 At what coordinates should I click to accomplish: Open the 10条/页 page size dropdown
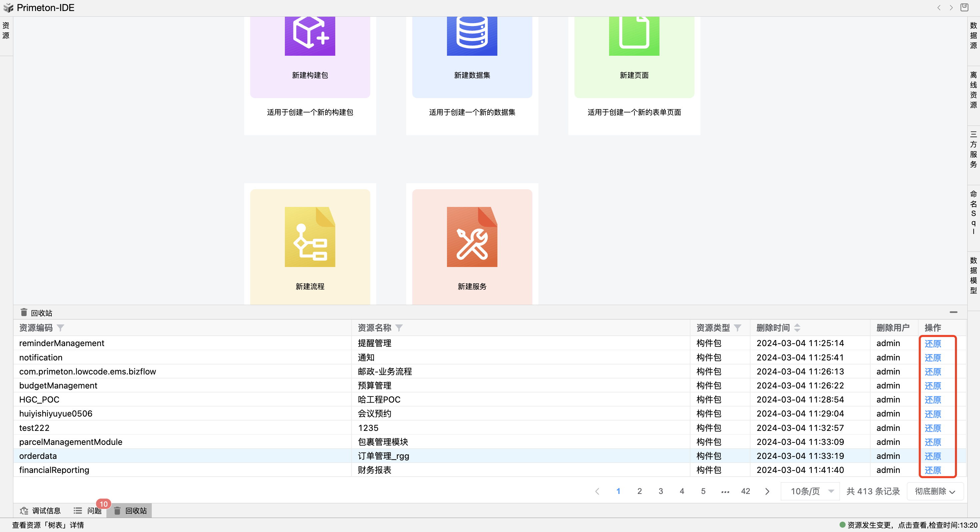pyautogui.click(x=810, y=491)
